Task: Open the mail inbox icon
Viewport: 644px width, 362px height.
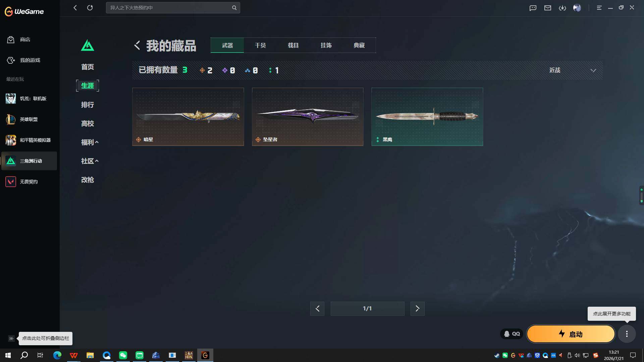Action: pyautogui.click(x=547, y=8)
